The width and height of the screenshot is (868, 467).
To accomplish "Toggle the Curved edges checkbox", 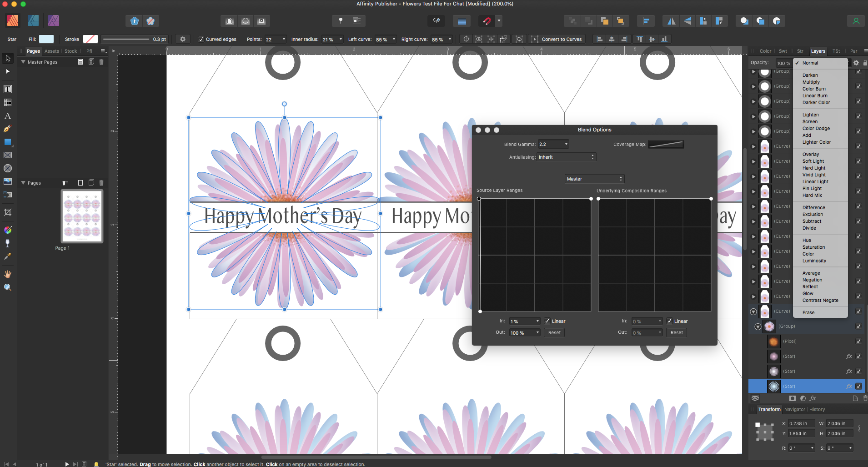I will 201,39.
